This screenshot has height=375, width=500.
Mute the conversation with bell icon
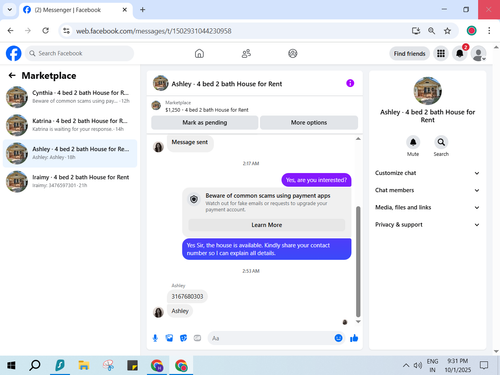click(x=413, y=142)
